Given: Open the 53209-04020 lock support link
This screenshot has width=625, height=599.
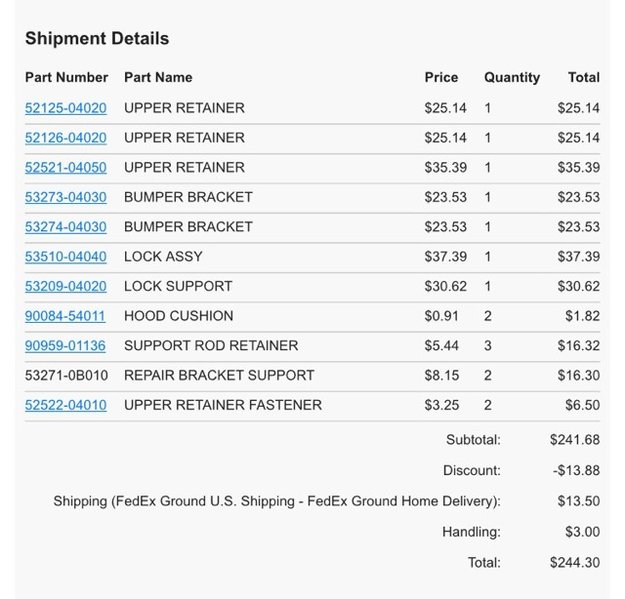Looking at the screenshot, I should 66,286.
